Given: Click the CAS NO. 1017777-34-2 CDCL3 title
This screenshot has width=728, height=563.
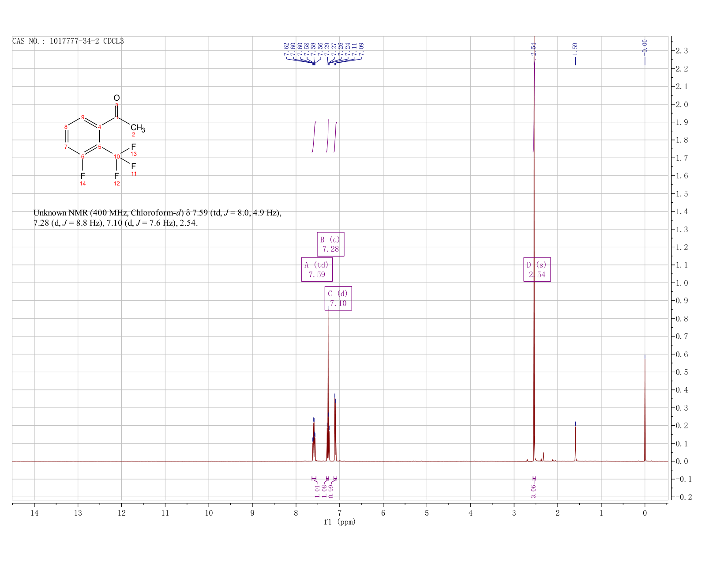Looking at the screenshot, I should [68, 41].
